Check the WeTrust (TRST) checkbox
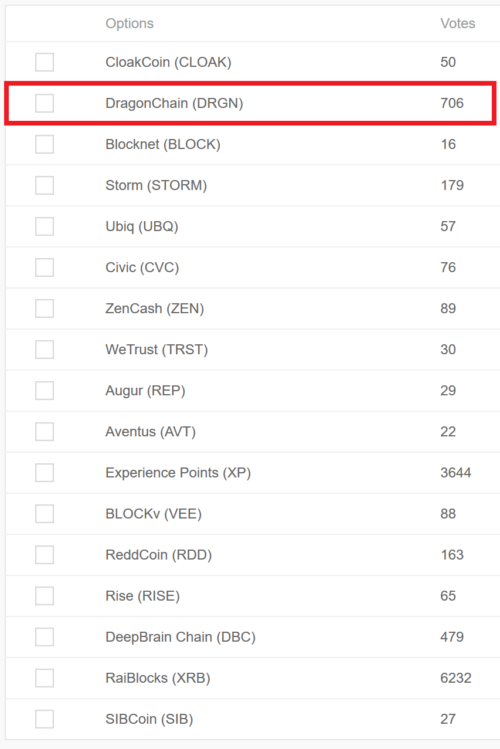This screenshot has width=500, height=749. (44, 350)
